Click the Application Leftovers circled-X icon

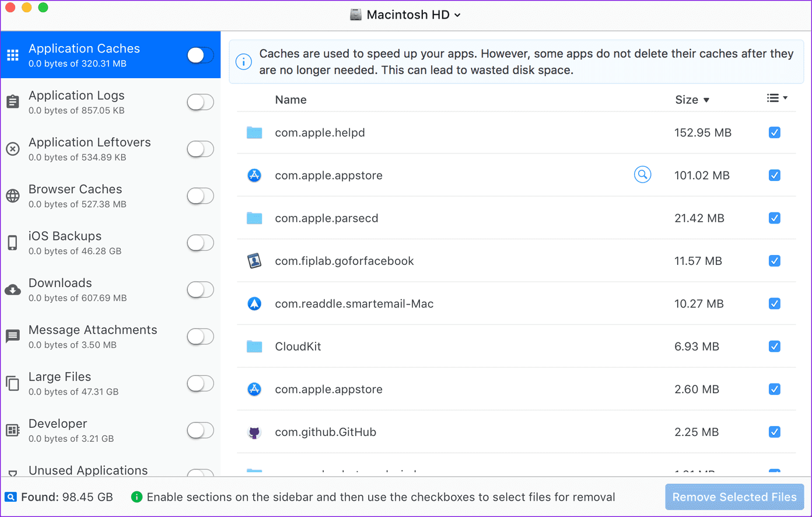(13, 149)
